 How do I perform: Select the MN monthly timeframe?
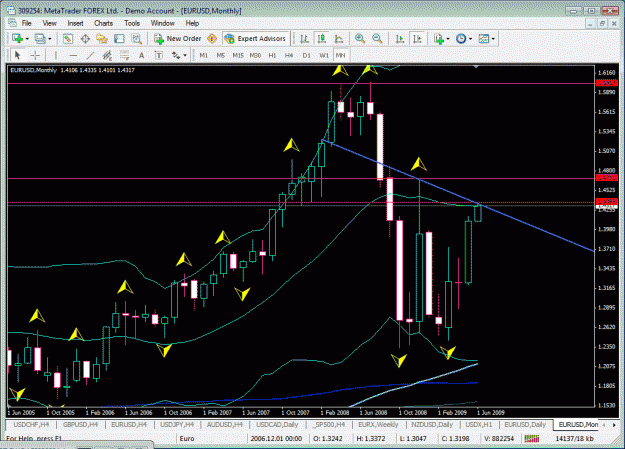(340, 55)
